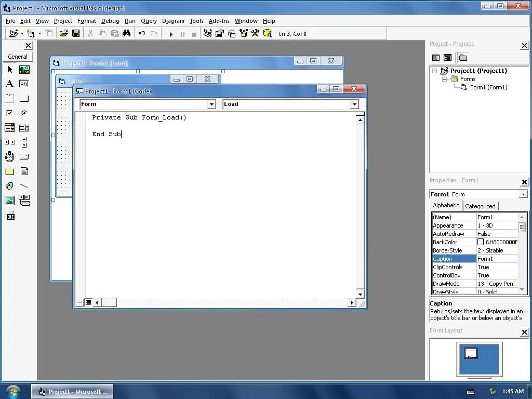This screenshot has width=532, height=399.
Task: Open the Debug menu
Action: [x=110, y=21]
